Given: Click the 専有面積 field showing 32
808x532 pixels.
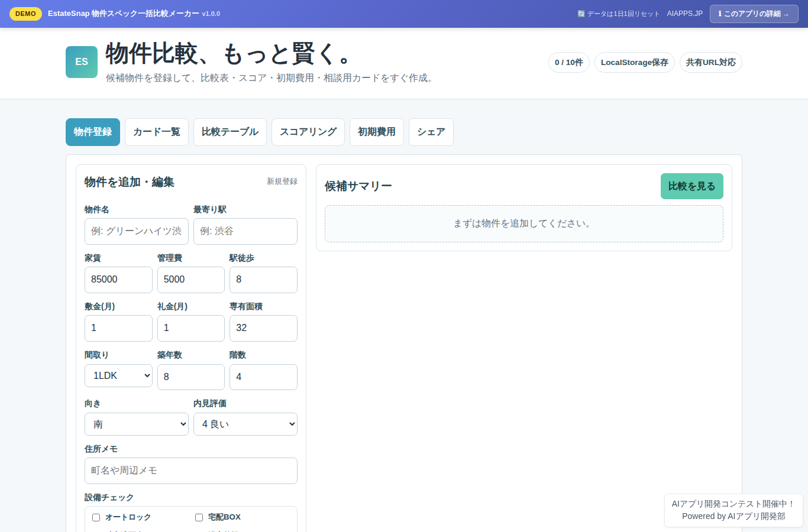Looking at the screenshot, I should pos(263,328).
